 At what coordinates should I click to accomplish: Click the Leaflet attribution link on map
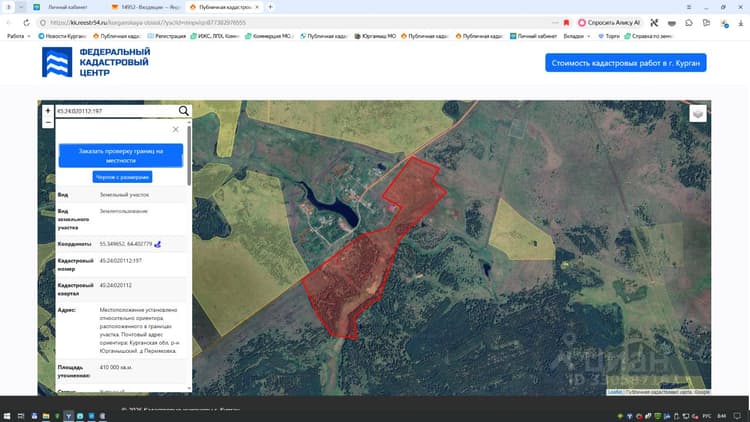coord(615,392)
